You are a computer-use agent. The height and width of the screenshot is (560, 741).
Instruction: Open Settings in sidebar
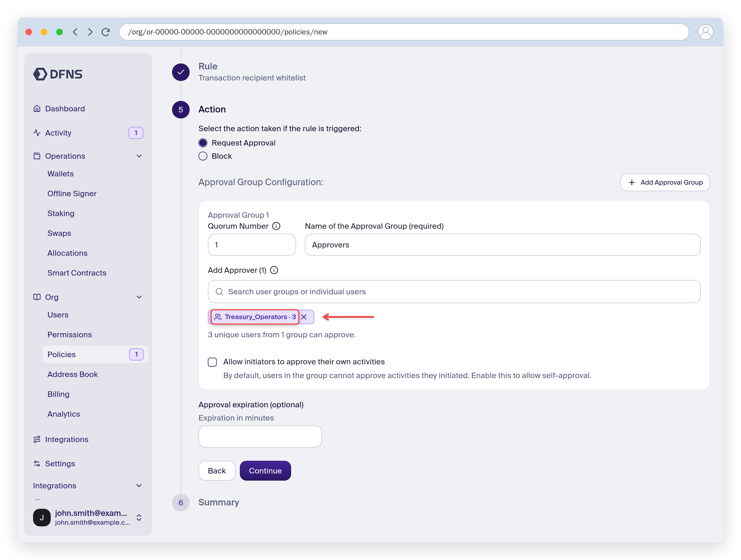click(60, 464)
